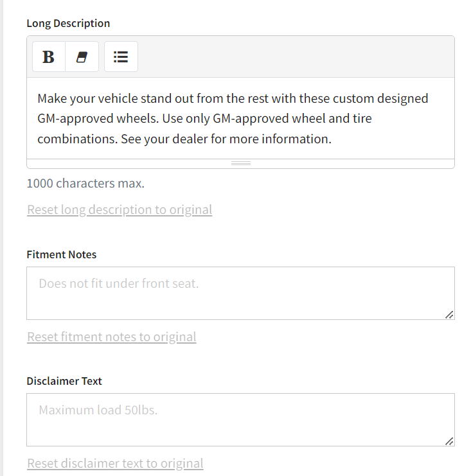Screen dimensions: 462x476
Task: Toggle bold formatting in Long Description editor
Action: [49, 57]
